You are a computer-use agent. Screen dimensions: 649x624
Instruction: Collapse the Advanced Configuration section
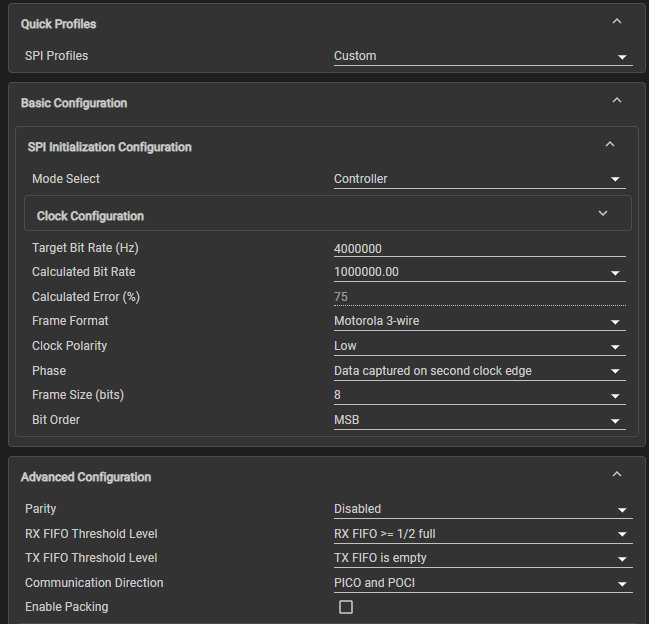[x=616, y=476]
